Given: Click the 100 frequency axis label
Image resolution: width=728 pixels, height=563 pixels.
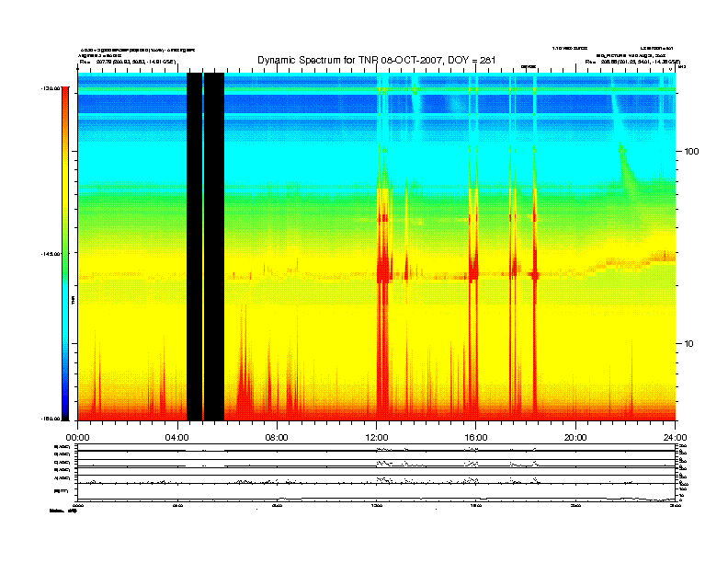Looking at the screenshot, I should [691, 152].
